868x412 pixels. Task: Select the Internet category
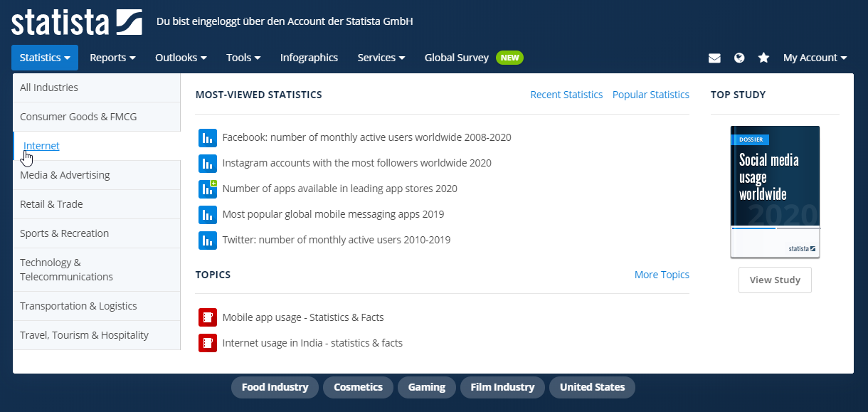pos(97,146)
